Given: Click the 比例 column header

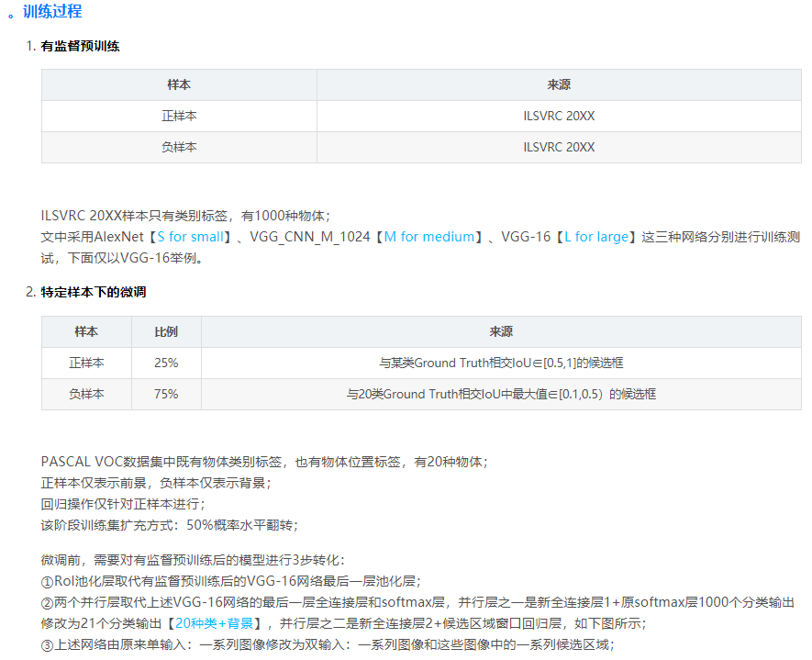Looking at the screenshot, I should coord(166,331).
